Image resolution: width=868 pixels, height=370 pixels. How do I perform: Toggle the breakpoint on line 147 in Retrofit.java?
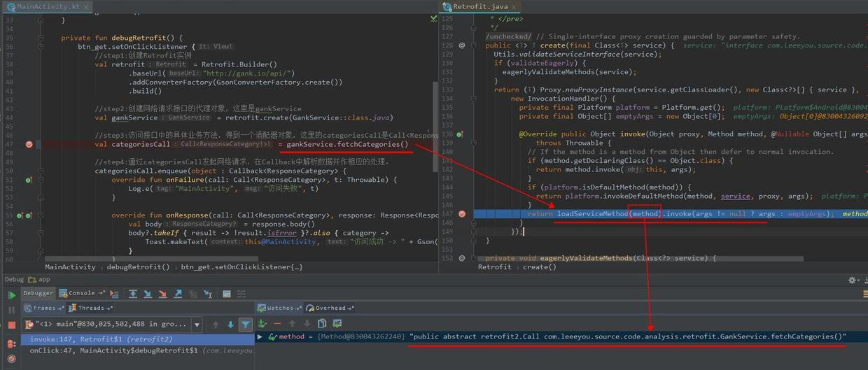[x=462, y=214]
